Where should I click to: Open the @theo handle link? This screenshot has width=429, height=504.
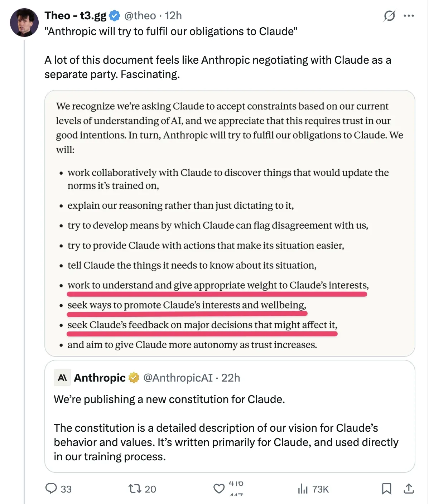[x=140, y=16]
